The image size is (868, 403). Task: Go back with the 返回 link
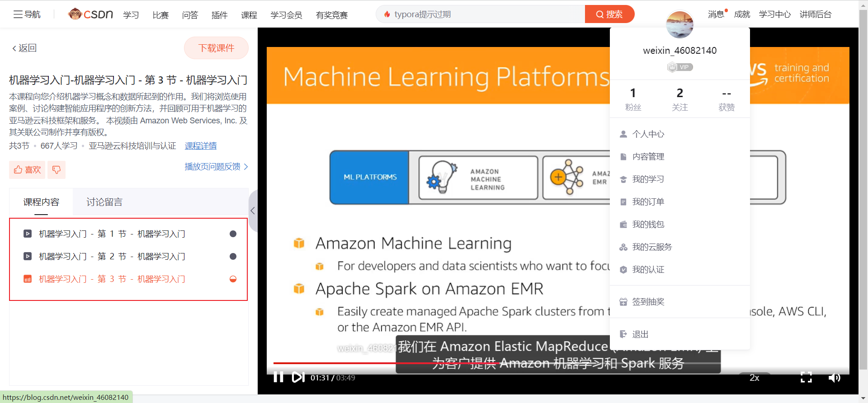[x=24, y=48]
